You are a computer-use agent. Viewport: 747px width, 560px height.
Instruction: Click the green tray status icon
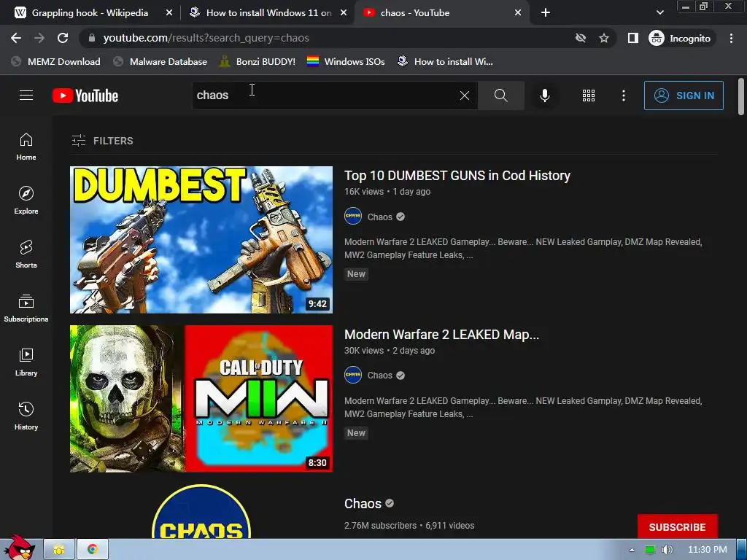pyautogui.click(x=650, y=550)
